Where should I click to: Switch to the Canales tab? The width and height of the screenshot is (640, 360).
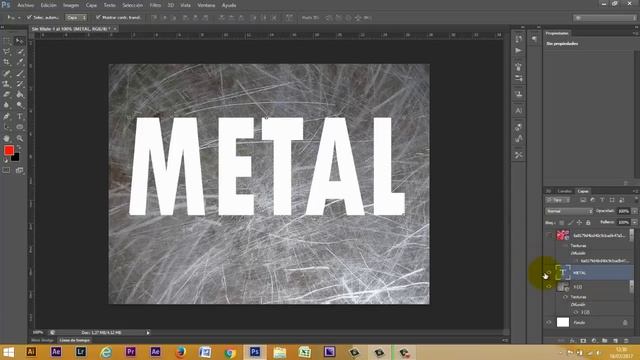[x=564, y=191]
